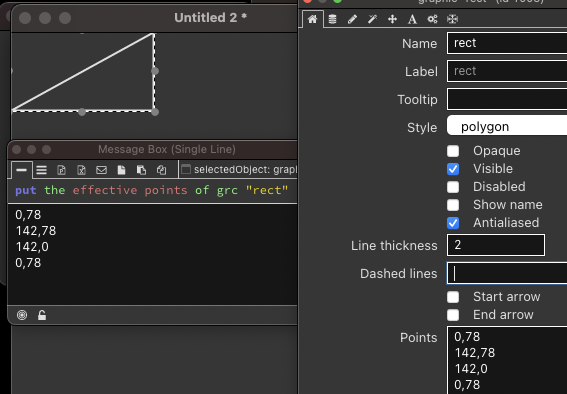Open Pending Messages envelope icon
This screenshot has height=394, width=567.
[101, 170]
